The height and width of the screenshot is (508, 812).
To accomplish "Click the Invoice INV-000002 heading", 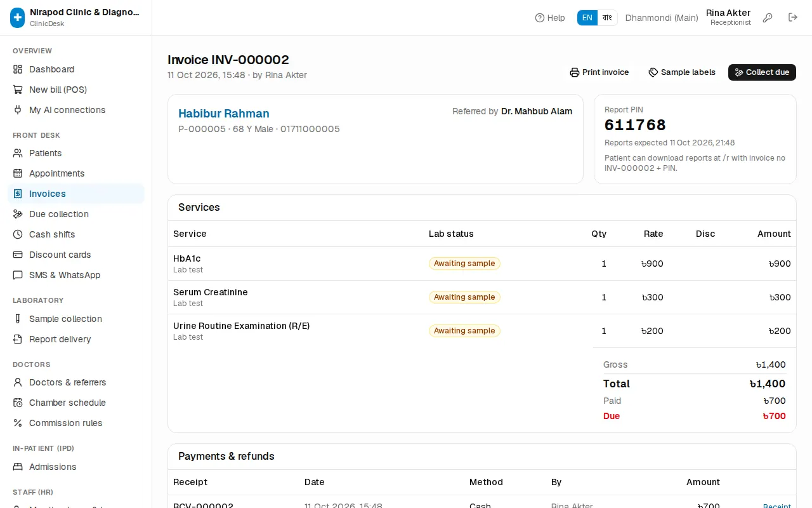I will 228,60.
